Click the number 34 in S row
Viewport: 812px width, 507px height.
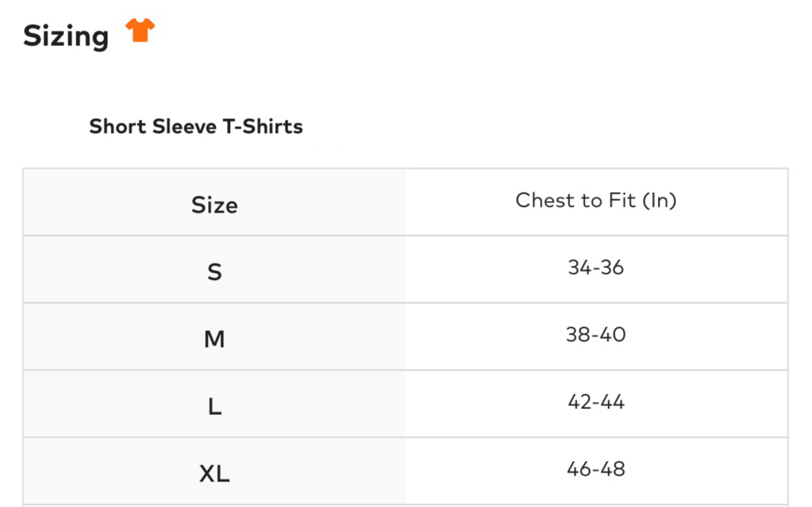(580, 267)
